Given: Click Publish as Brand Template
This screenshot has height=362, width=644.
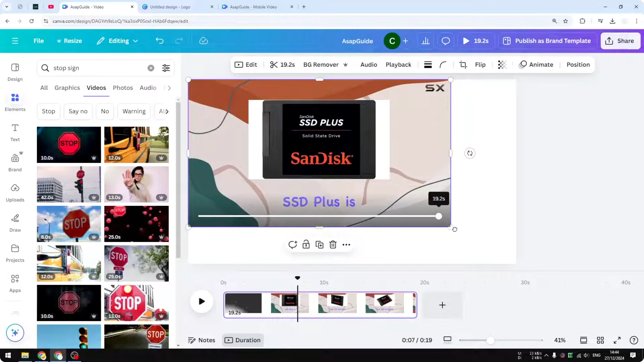Looking at the screenshot, I should (547, 41).
